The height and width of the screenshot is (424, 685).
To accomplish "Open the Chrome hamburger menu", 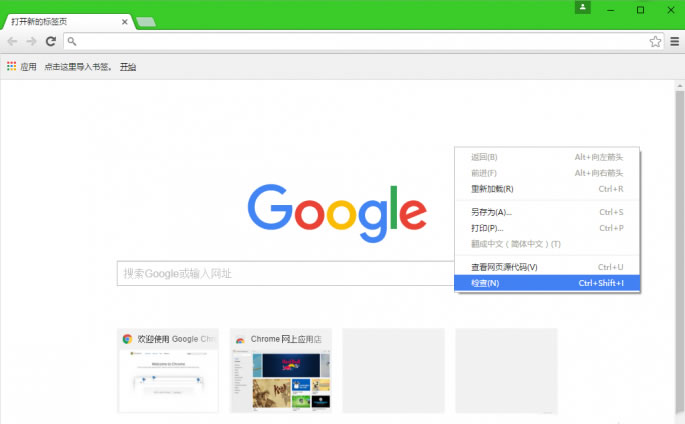I will click(x=675, y=41).
